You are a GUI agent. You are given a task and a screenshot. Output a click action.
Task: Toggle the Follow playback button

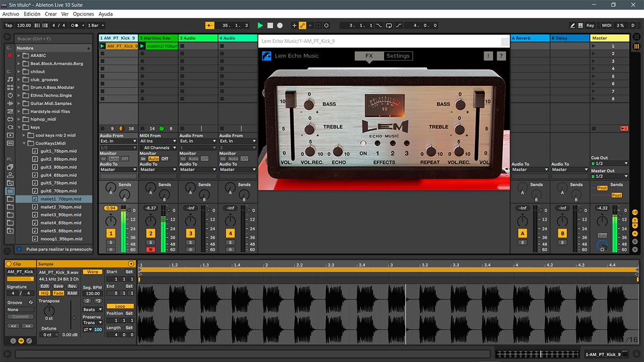point(209,25)
